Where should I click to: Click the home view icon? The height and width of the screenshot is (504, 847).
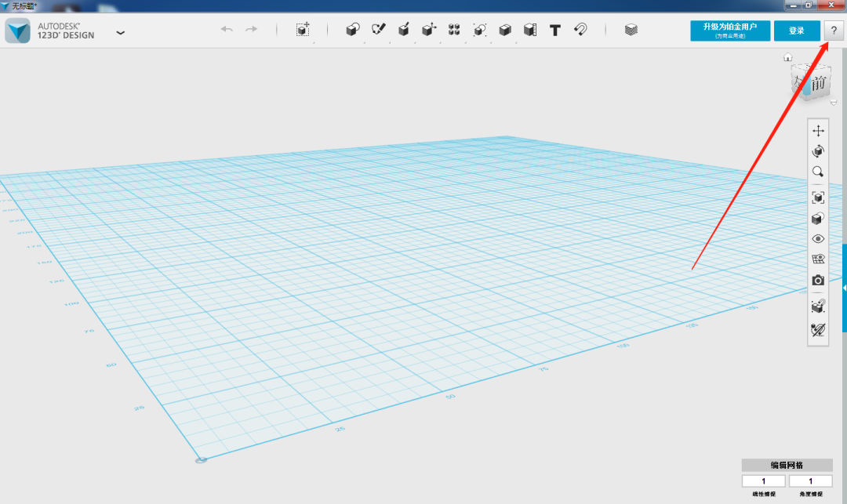click(788, 57)
